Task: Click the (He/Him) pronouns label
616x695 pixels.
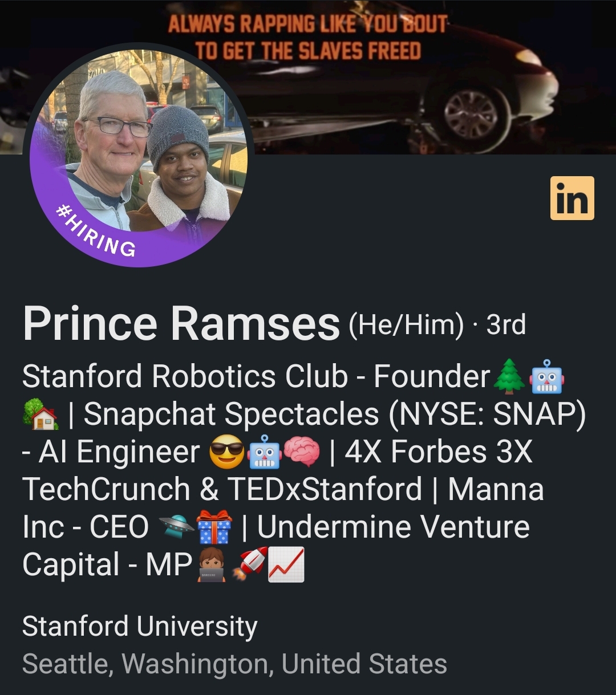Action: pyautogui.click(x=406, y=326)
